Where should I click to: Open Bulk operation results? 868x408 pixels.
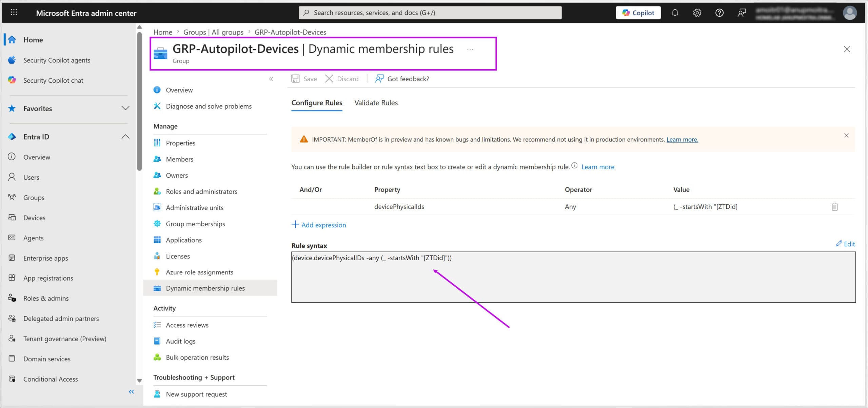197,358
